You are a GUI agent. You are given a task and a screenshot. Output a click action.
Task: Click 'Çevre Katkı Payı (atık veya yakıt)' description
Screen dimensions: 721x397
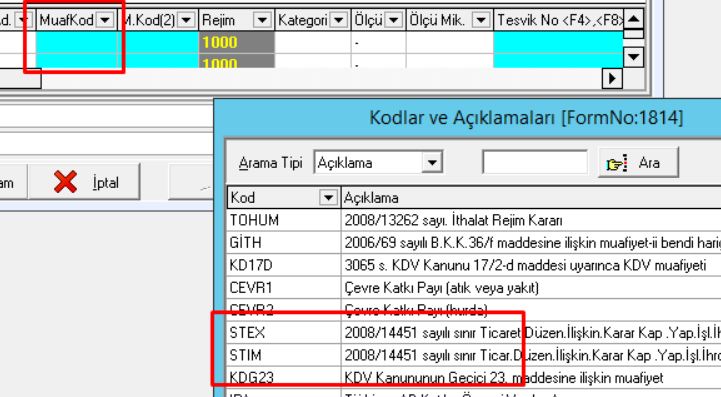point(441,288)
